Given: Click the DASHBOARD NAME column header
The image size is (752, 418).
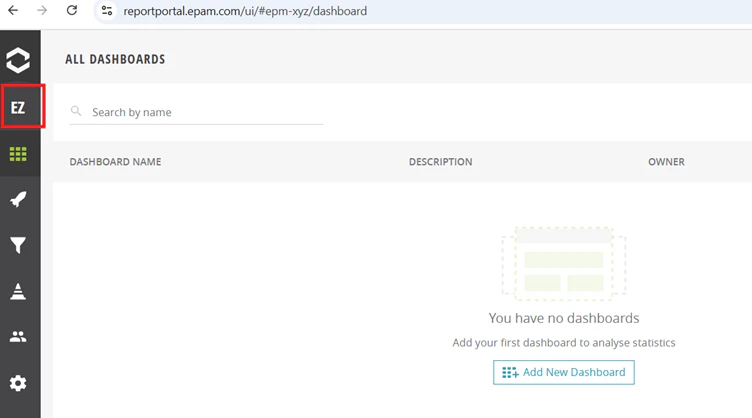Looking at the screenshot, I should tap(116, 162).
